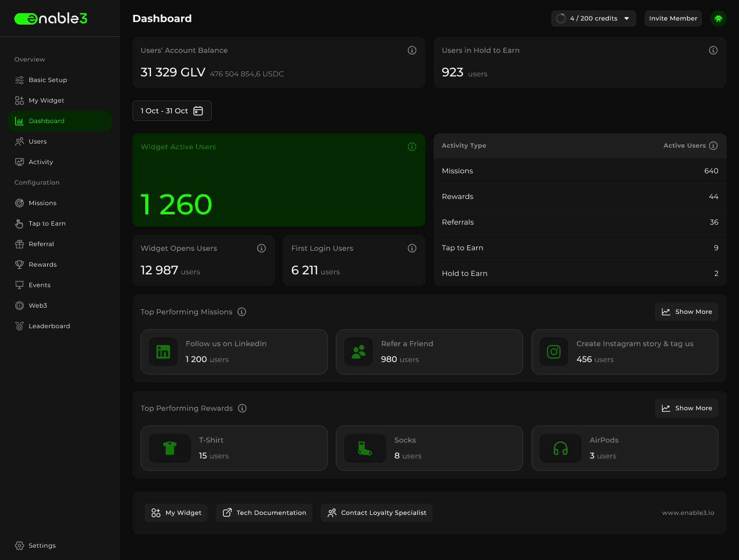Screen dimensions: 739x560
Task: Open the Events sidebar icon
Action: click(x=19, y=285)
